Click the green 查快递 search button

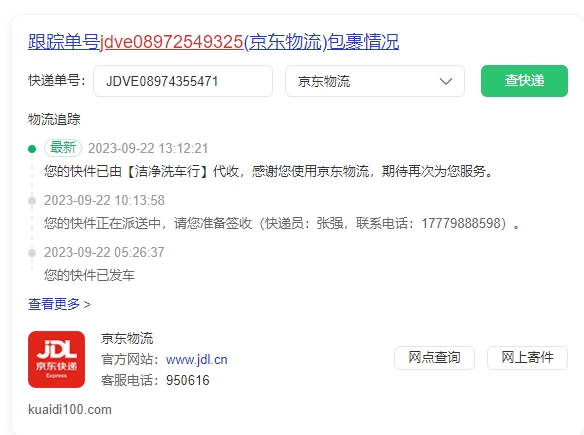(x=524, y=81)
